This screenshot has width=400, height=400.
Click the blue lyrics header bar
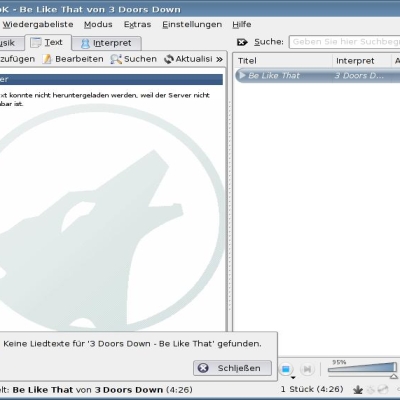point(111,79)
